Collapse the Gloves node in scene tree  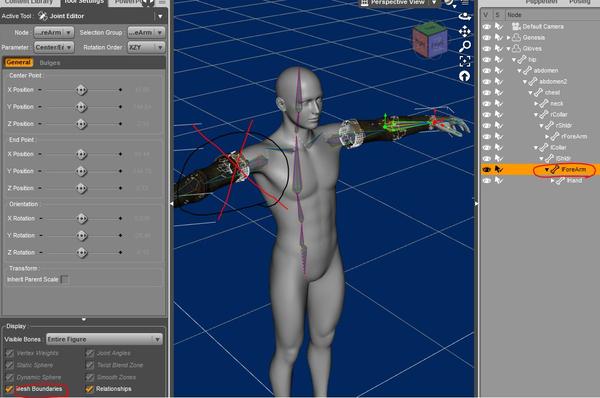[x=509, y=49]
